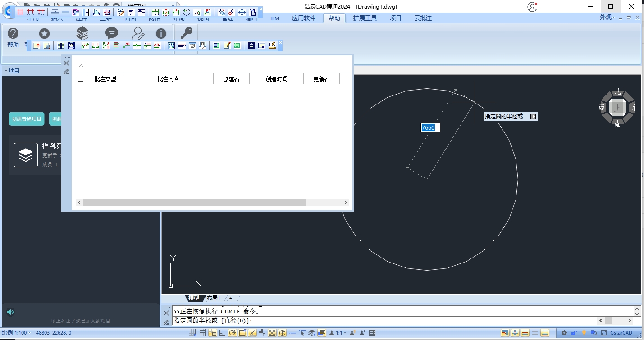Open the 布局1 layout tab

click(214, 298)
